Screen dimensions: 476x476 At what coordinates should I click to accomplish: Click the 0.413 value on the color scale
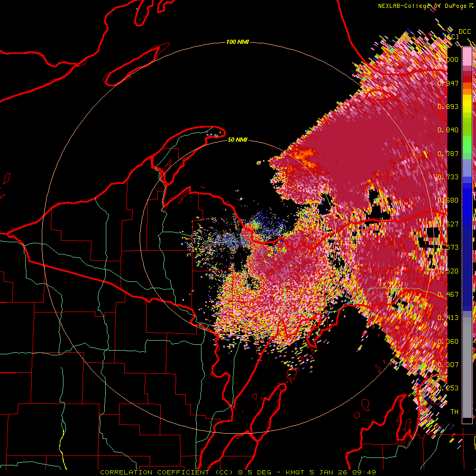pyautogui.click(x=448, y=318)
